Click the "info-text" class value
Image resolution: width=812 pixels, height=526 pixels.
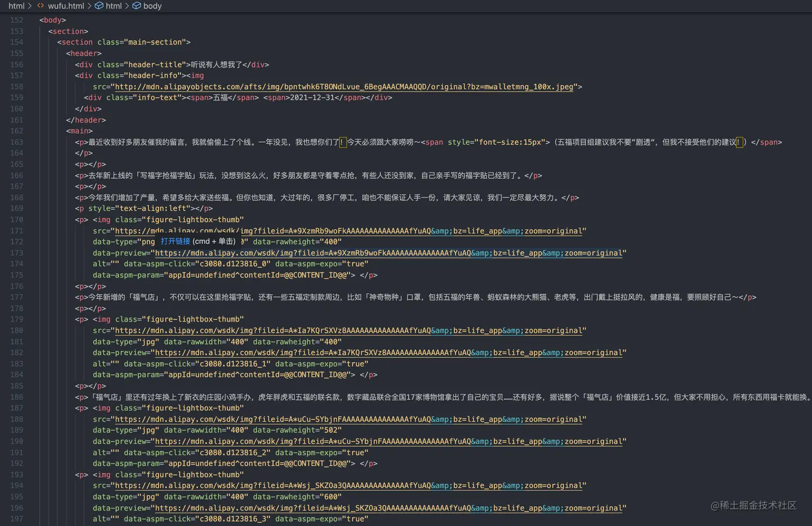pos(157,98)
